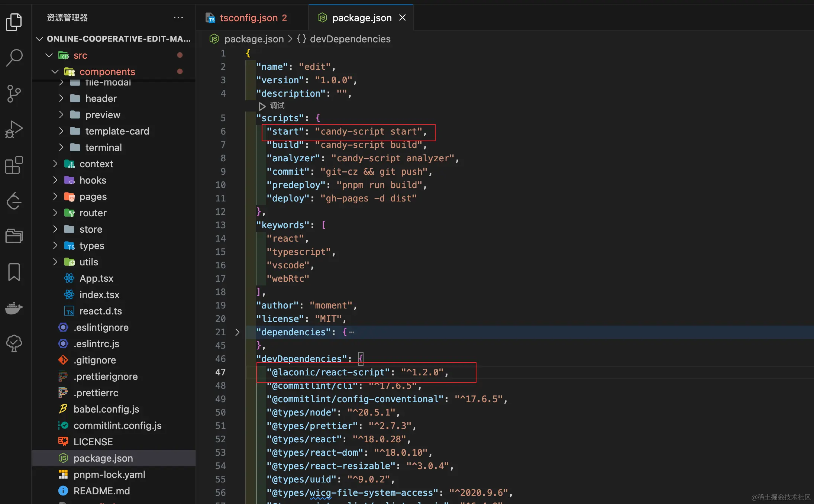Open the Bookmarks icon in activity bar
The image size is (814, 504).
14,272
